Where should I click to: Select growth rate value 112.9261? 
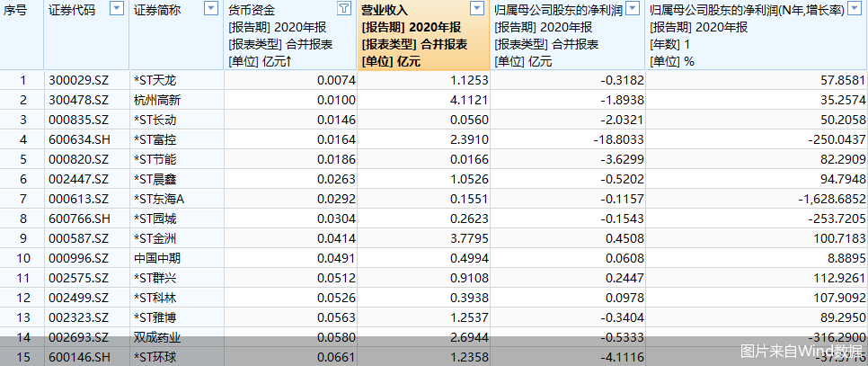click(841, 278)
